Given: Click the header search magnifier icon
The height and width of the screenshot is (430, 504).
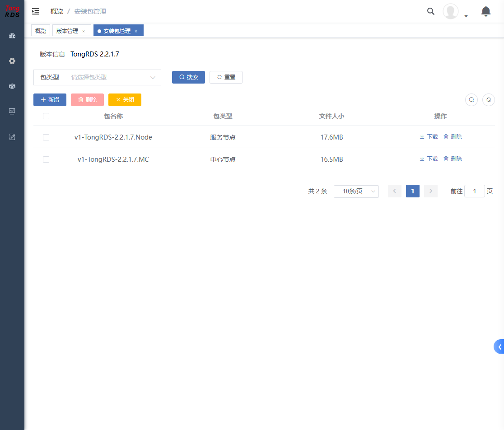Looking at the screenshot, I should (431, 12).
